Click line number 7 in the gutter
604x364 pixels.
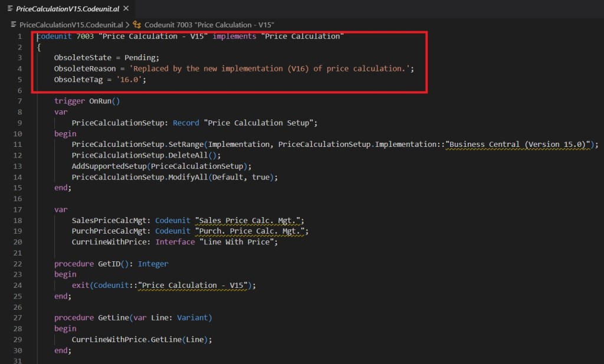click(19, 101)
